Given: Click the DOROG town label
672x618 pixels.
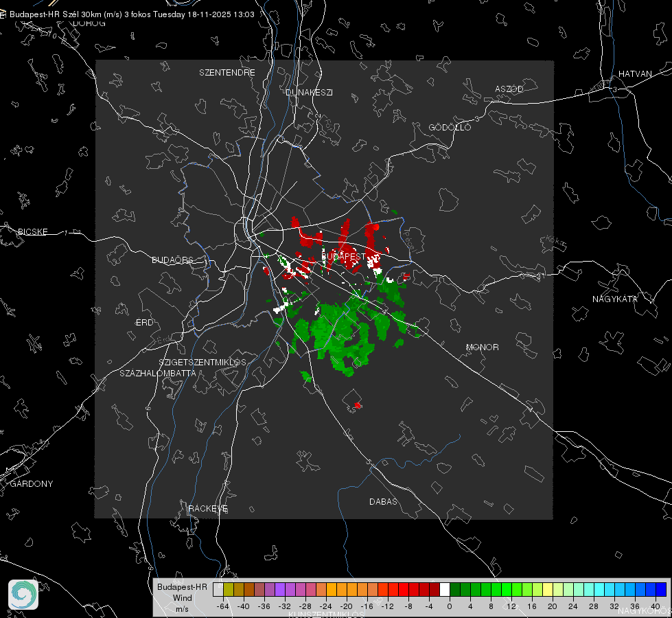Looking at the screenshot, I should (89, 23).
